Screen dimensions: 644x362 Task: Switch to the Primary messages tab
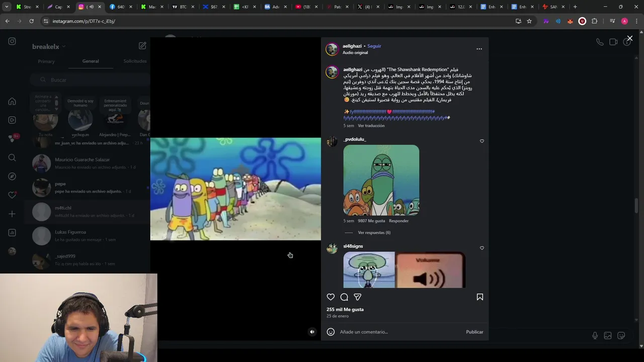(46, 61)
